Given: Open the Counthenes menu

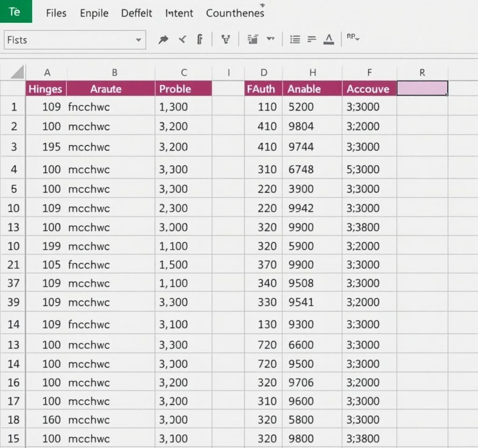Looking at the screenshot, I should tap(235, 13).
